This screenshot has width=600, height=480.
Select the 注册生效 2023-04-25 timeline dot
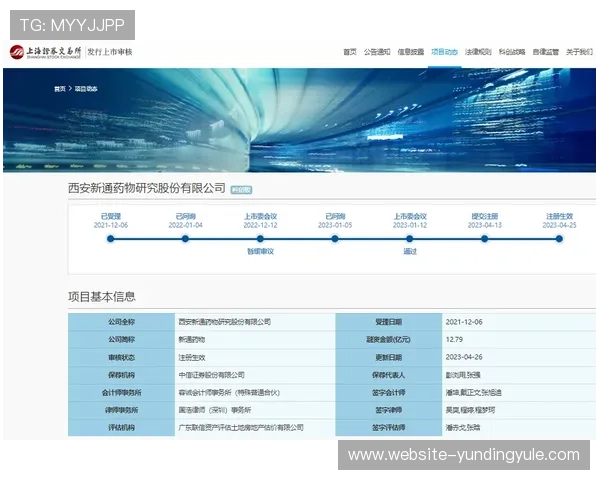(559, 239)
